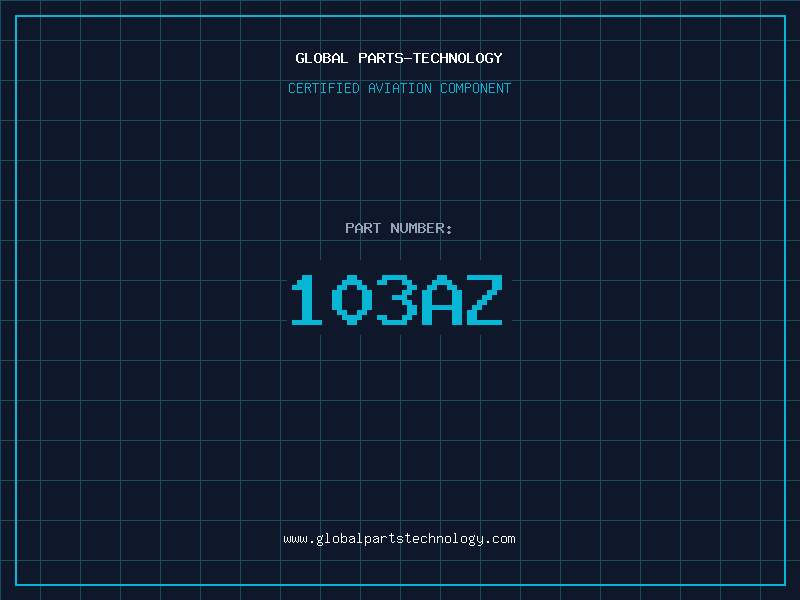This screenshot has width=800, height=600.
Task: Click the 'PART NUMBER:' label
Action: pyautogui.click(x=398, y=228)
